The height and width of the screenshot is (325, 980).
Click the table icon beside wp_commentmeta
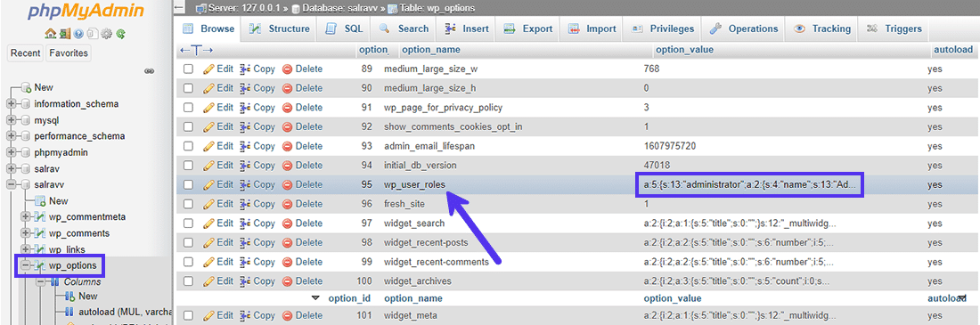coord(40,217)
